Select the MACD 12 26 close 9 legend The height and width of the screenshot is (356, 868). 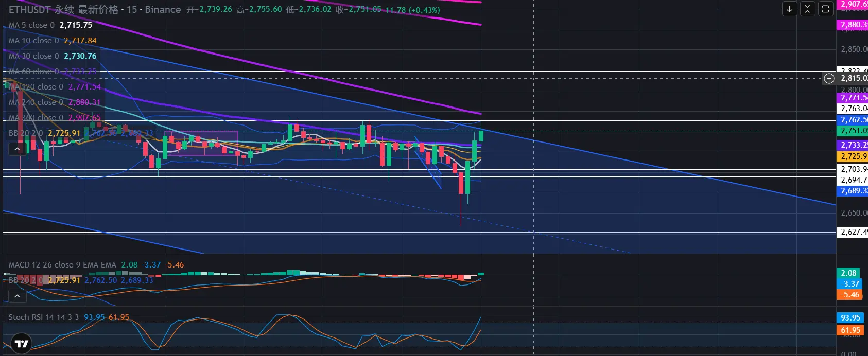coord(62,265)
